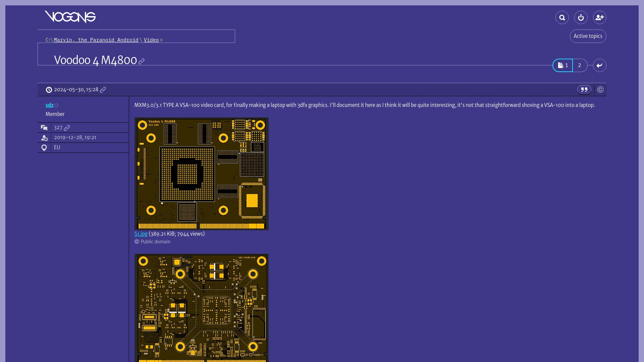Image resolution: width=644 pixels, height=362 pixels.
Task: Open the search icon in header
Action: click(562, 17)
